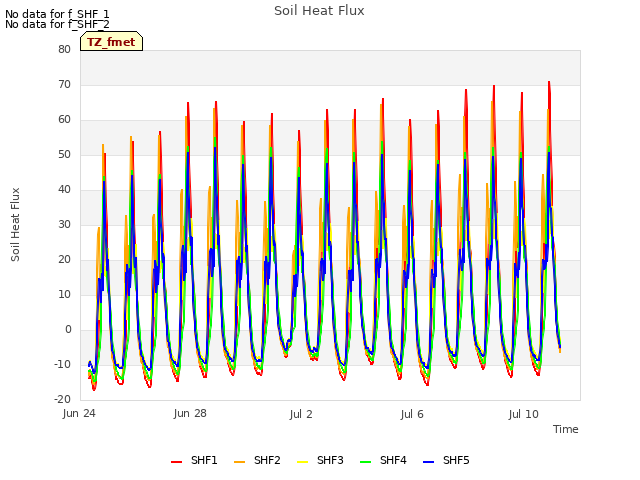The height and width of the screenshot is (480, 640).
Task: Click the -10 y-axis tick value
Action: point(62,364)
